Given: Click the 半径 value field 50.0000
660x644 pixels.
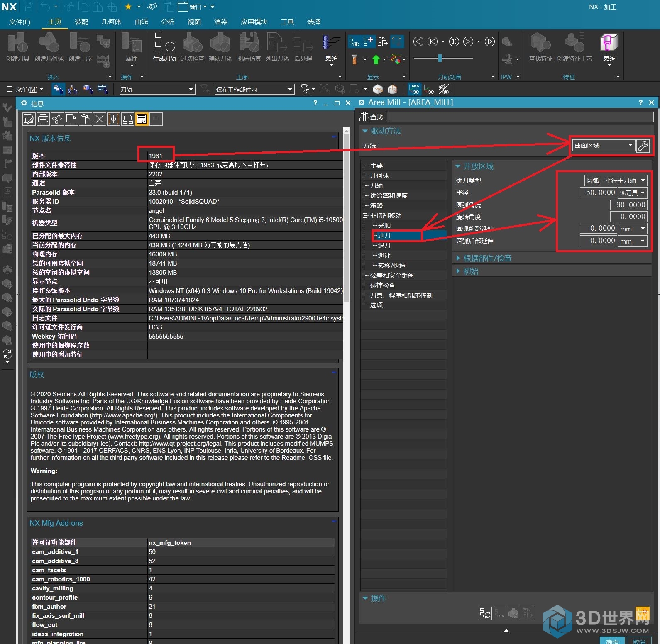Looking at the screenshot, I should point(598,193).
